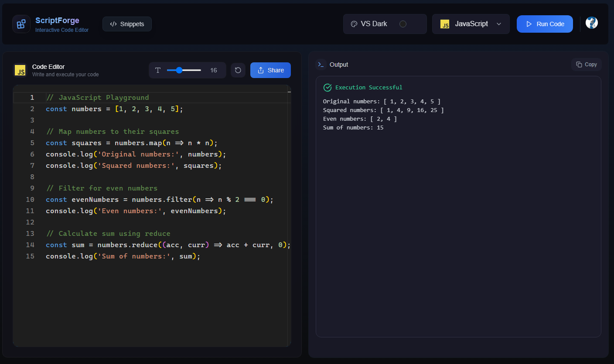Screen dimensions: 614x364
Task: Click the font size value 16
Action: (214, 70)
